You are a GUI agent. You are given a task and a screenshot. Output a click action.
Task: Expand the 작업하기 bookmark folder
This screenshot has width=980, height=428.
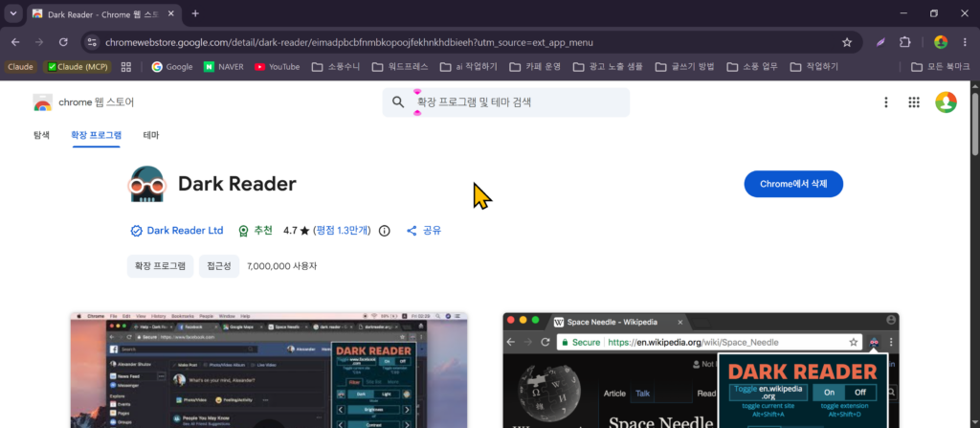point(814,67)
